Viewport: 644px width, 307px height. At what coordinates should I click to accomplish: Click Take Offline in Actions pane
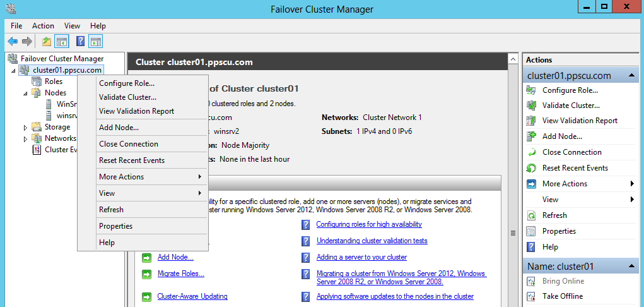[x=562, y=296]
